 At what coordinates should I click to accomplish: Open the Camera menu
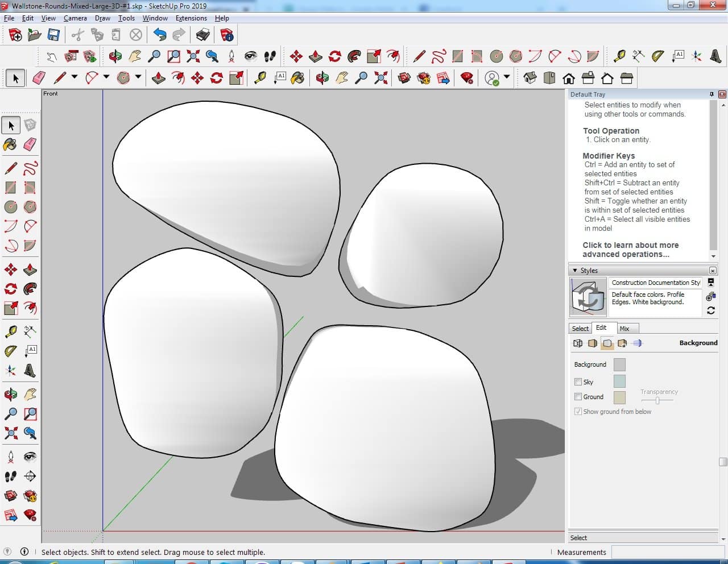[75, 18]
